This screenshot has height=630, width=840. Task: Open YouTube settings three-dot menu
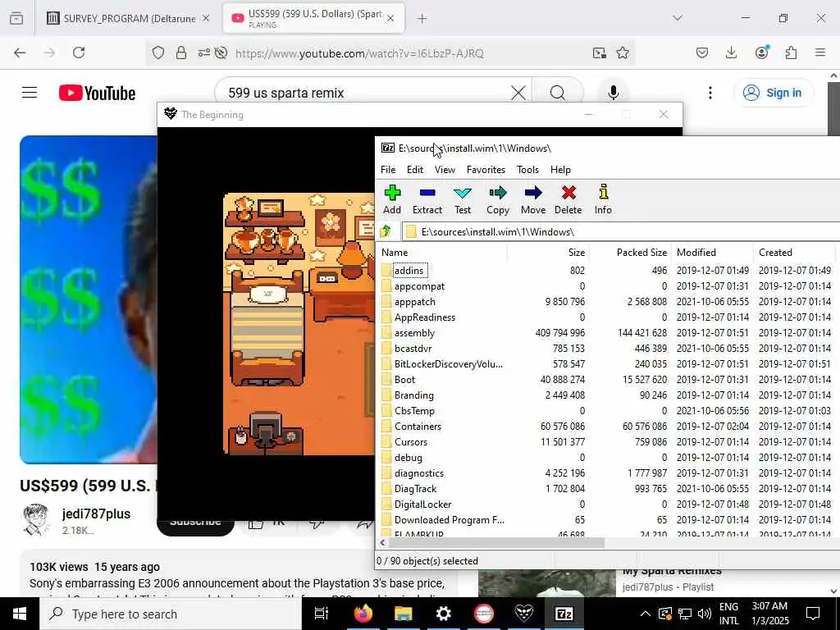tap(710, 93)
